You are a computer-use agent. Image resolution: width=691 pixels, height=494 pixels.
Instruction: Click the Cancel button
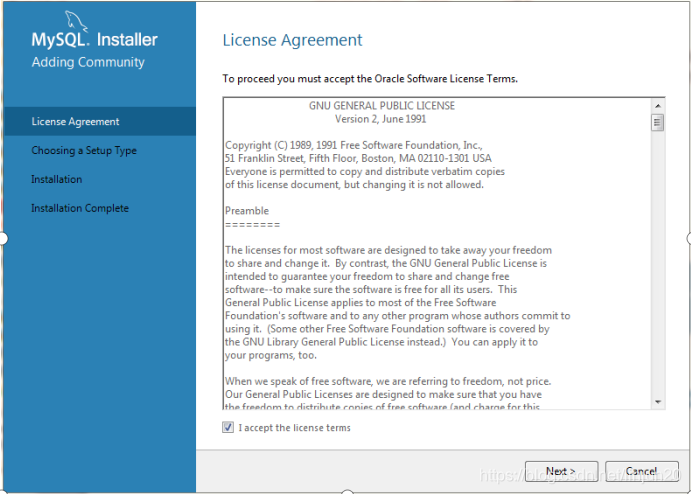click(641, 471)
